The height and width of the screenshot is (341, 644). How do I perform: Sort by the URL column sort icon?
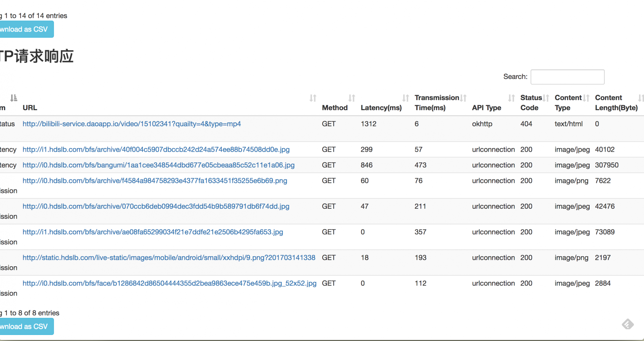[313, 98]
